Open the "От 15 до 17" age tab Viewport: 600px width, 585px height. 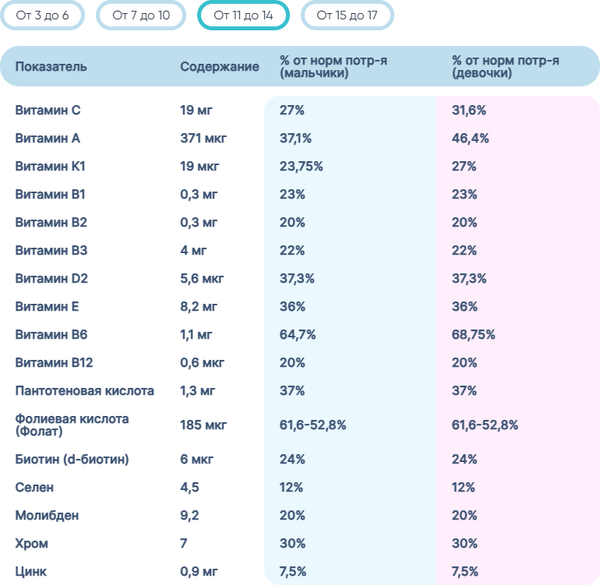(347, 15)
